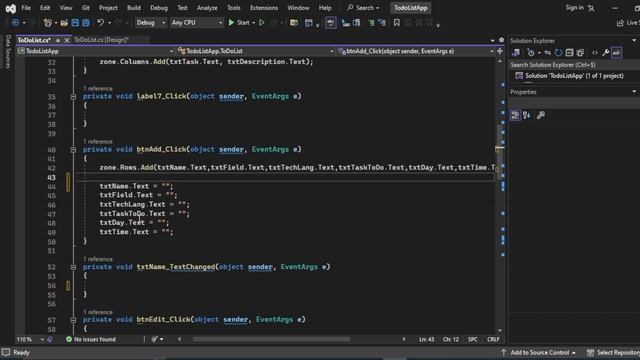Click the New Project icon
Viewport: 640px width, 360px height.
click(x=48, y=23)
